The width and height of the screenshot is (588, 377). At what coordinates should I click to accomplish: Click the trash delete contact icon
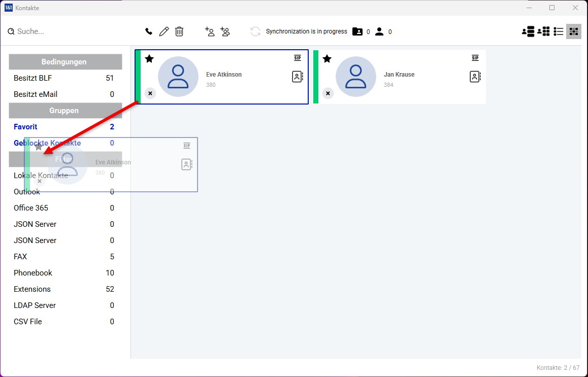pyautogui.click(x=179, y=31)
